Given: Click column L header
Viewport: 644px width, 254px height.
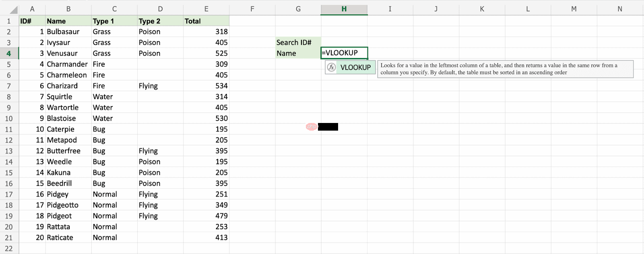Looking at the screenshot, I should (x=528, y=9).
